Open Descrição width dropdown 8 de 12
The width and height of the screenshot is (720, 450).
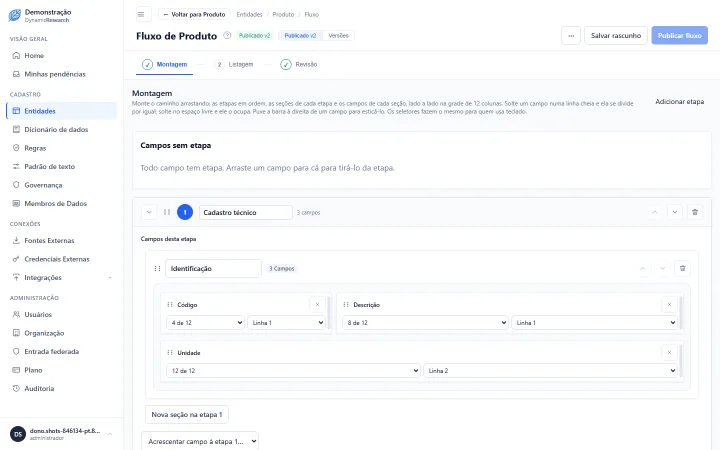pyautogui.click(x=425, y=323)
